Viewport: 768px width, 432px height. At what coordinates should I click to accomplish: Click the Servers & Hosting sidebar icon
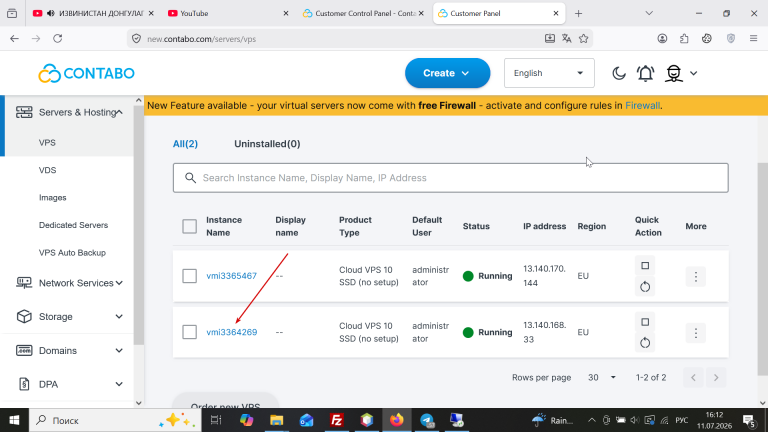(24, 112)
